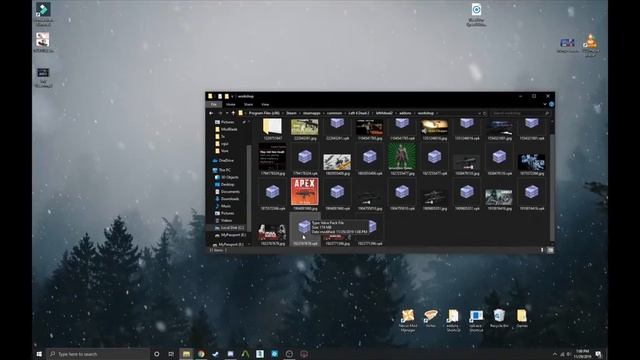This screenshot has width=640, height=360.
Task: Jump to Left 4 Dead 2 breadcrumb segment
Action: [359, 113]
